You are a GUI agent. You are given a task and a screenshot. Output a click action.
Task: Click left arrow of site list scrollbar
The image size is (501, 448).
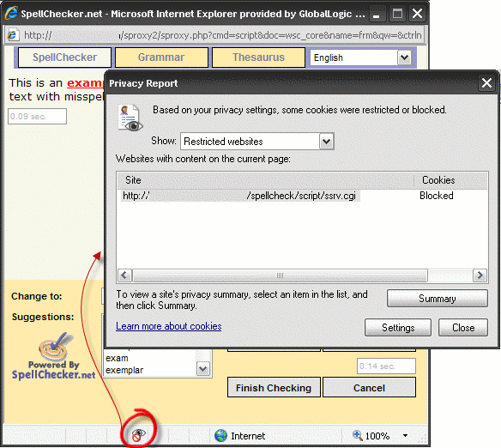pos(124,275)
